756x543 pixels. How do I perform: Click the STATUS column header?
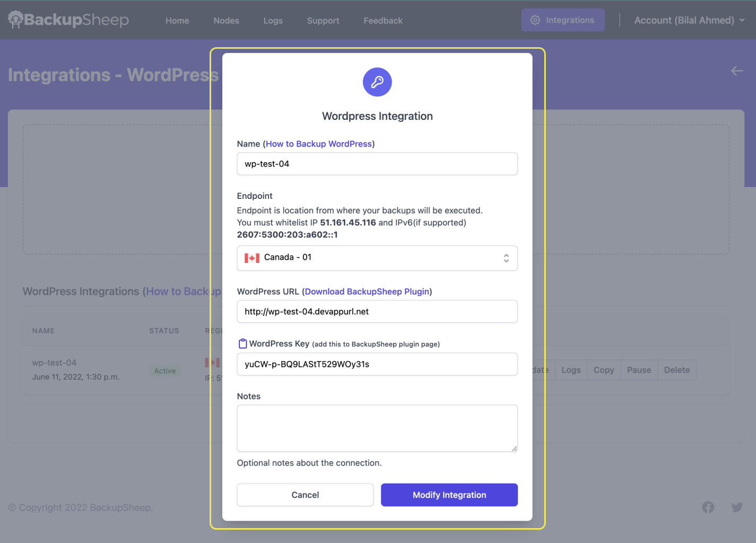pos(164,331)
